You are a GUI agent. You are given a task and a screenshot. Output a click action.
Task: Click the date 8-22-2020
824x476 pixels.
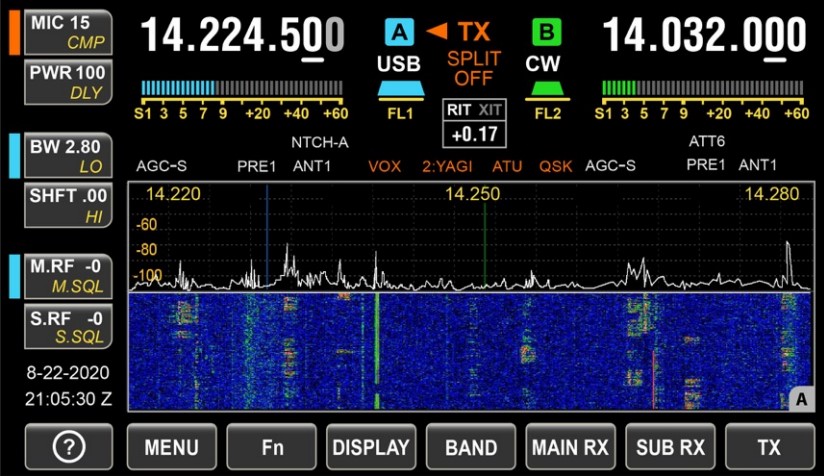[68, 373]
